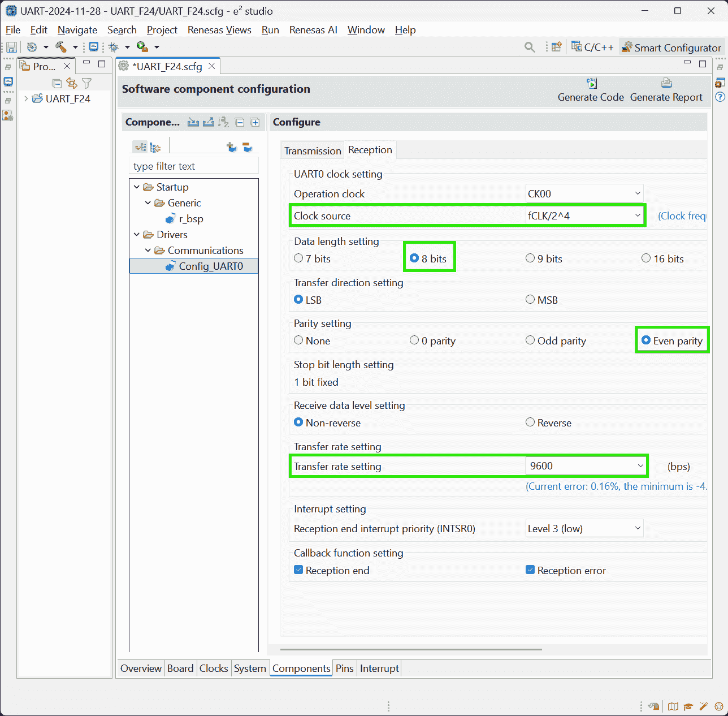Choose MSB transfer direction
Screen dimensions: 728x716
tap(530, 300)
